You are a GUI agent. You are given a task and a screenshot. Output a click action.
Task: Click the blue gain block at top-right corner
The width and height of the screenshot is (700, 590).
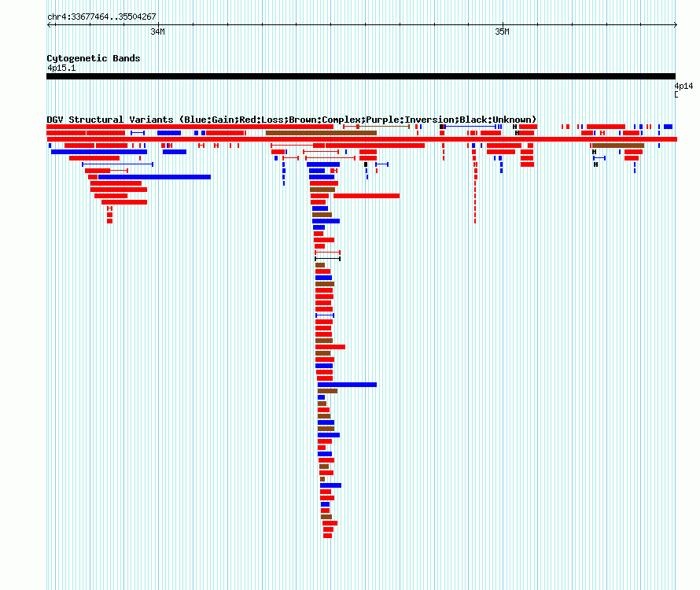tap(668, 127)
